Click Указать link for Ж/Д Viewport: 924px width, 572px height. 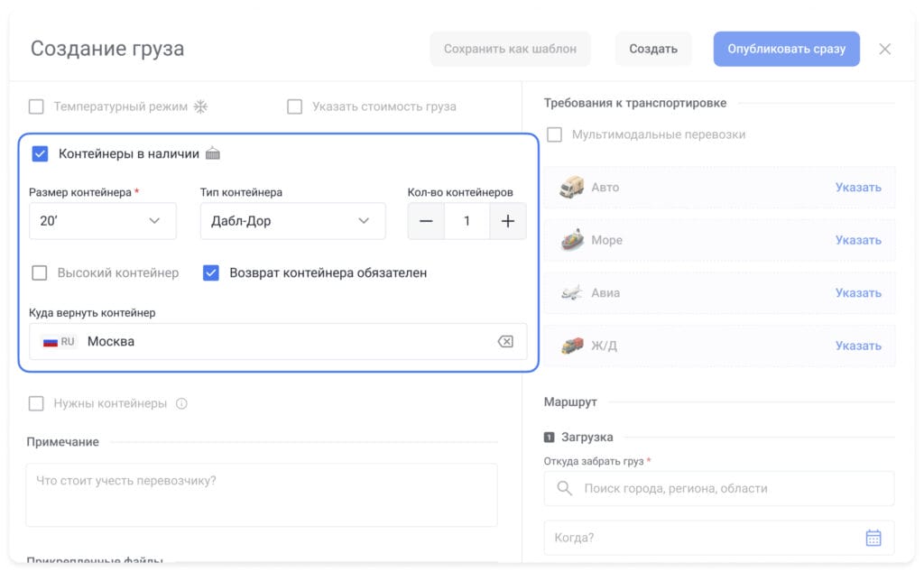(x=858, y=346)
